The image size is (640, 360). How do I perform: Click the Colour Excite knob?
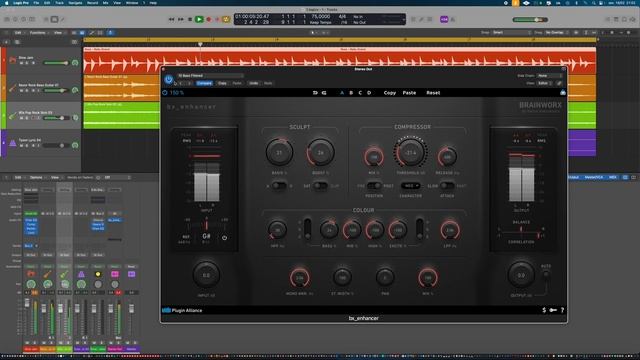[x=397, y=230]
